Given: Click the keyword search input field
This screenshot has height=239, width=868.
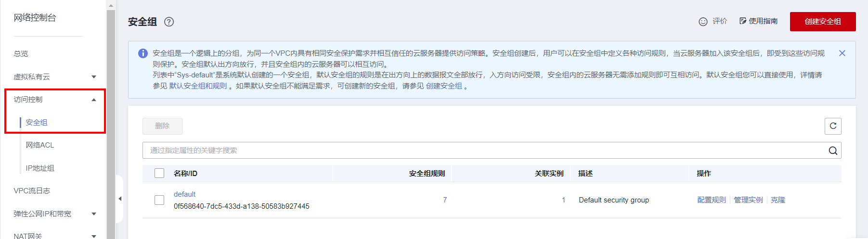Looking at the screenshot, I should click(x=481, y=151).
